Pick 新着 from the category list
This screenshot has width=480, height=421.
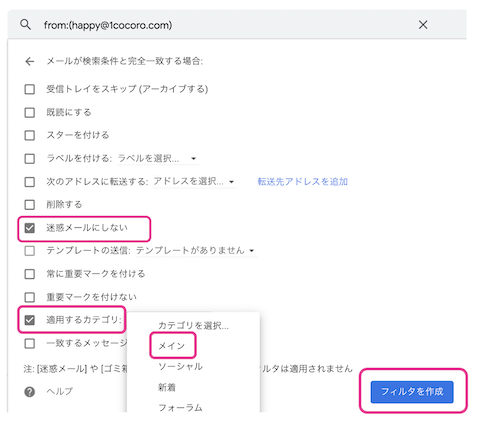(167, 387)
